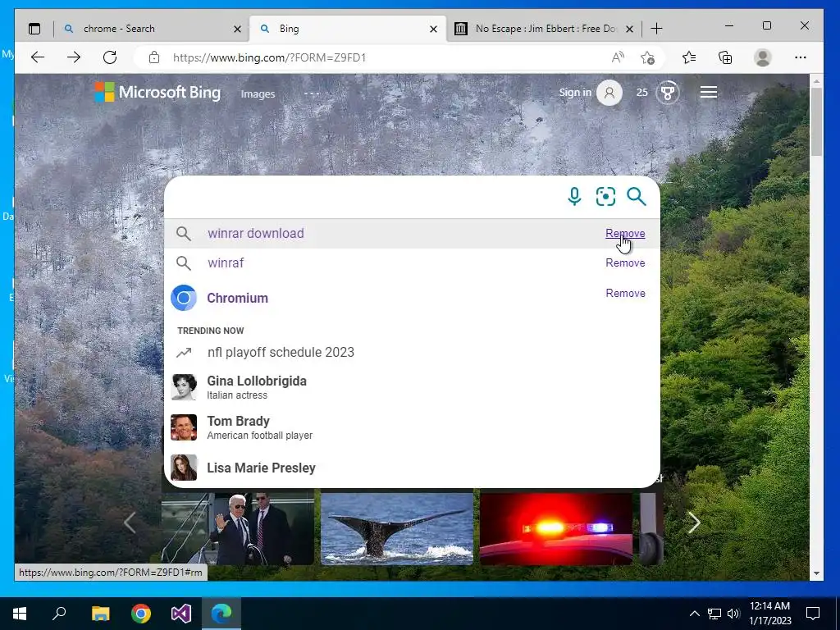The image size is (840, 630).
Task: Go back with the browser back arrow
Action: (x=38, y=57)
